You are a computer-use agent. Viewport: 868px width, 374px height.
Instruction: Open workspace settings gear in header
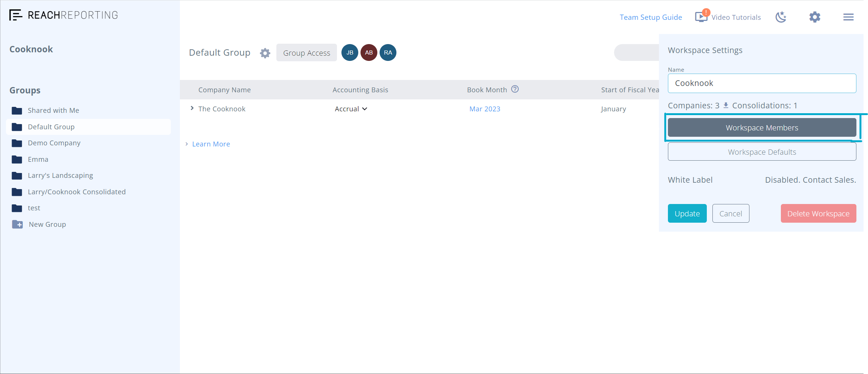click(815, 17)
